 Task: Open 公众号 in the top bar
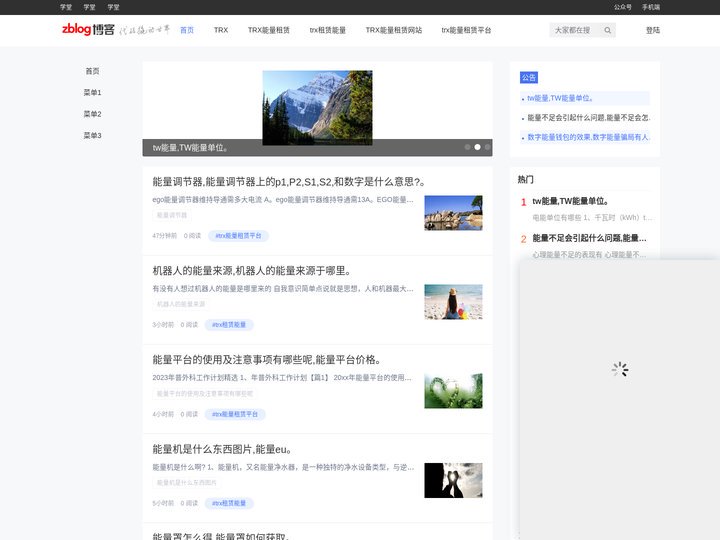(x=623, y=7)
